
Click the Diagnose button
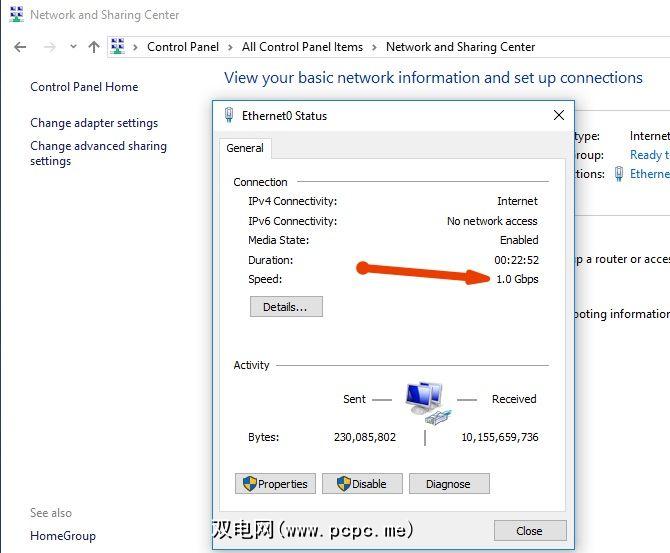[x=449, y=484]
